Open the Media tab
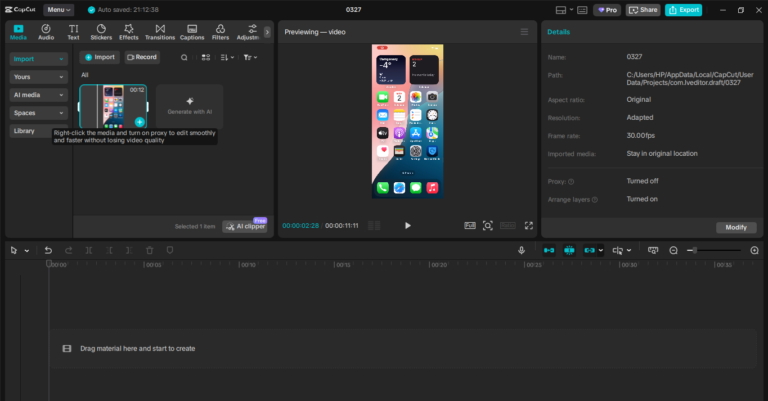 click(18, 32)
